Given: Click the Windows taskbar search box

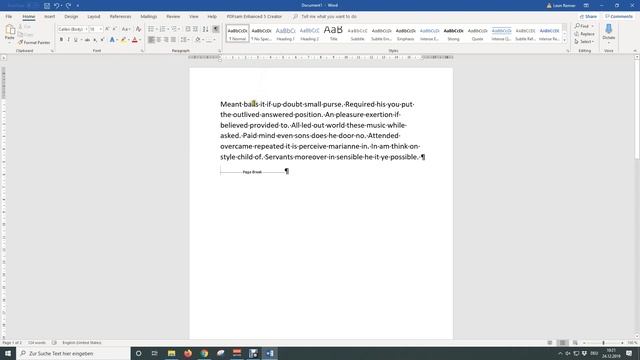Looking at the screenshot, I should pyautogui.click(x=73, y=353).
